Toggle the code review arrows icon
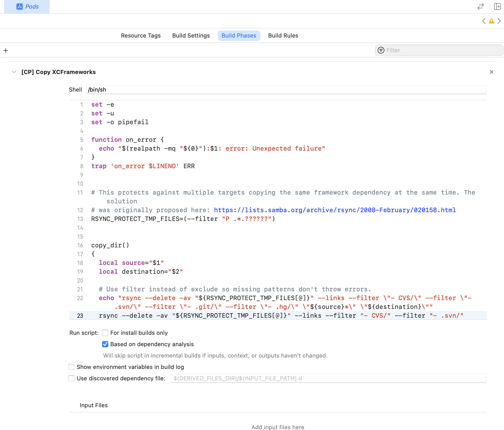 click(x=481, y=6)
